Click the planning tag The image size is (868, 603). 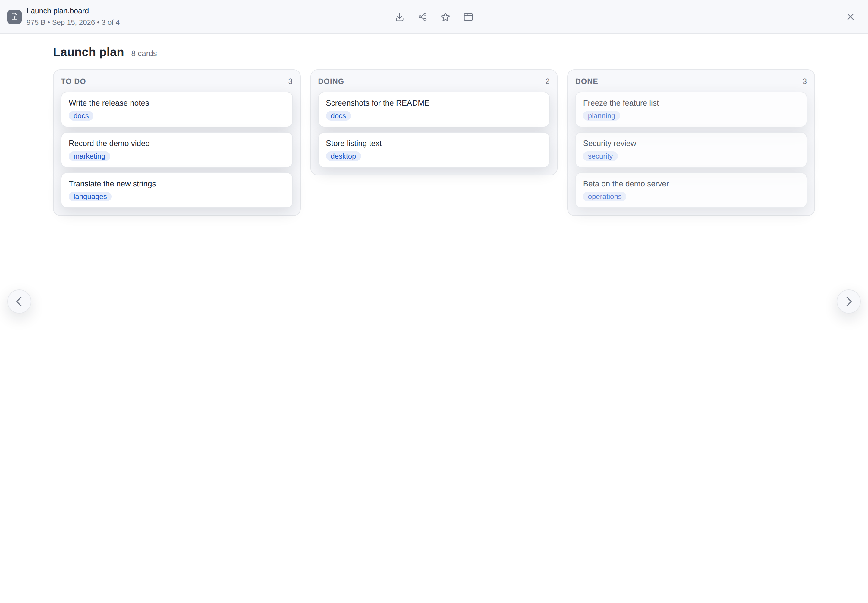point(601,116)
